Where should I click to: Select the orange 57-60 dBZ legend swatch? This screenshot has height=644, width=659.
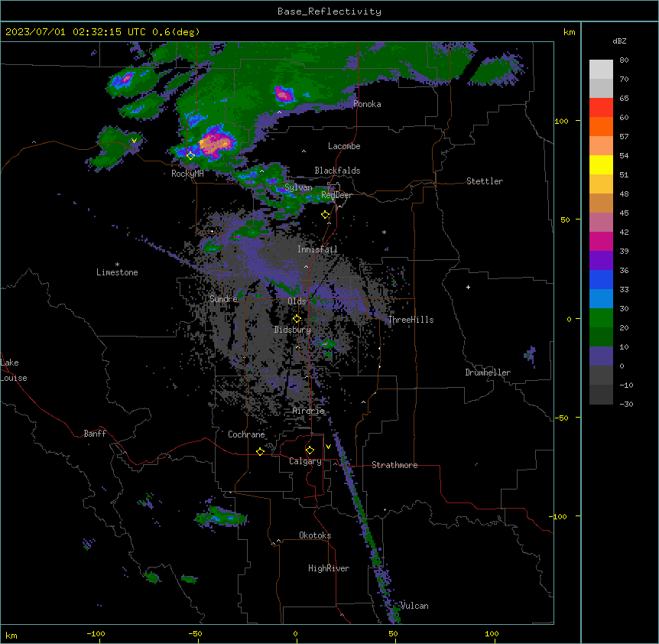click(601, 126)
